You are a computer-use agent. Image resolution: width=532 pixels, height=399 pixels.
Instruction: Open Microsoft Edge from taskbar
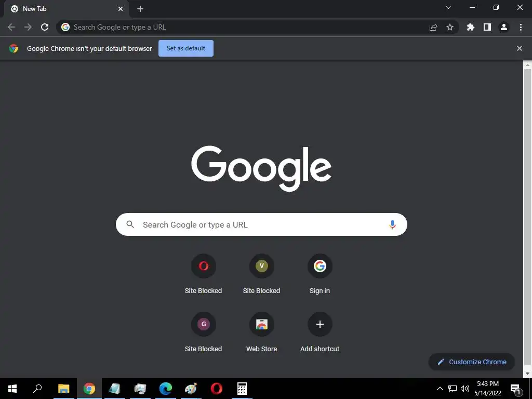tap(166, 389)
